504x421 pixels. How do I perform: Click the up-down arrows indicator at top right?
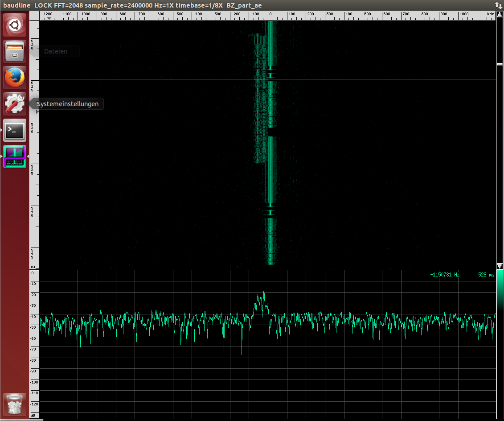pyautogui.click(x=499, y=5)
